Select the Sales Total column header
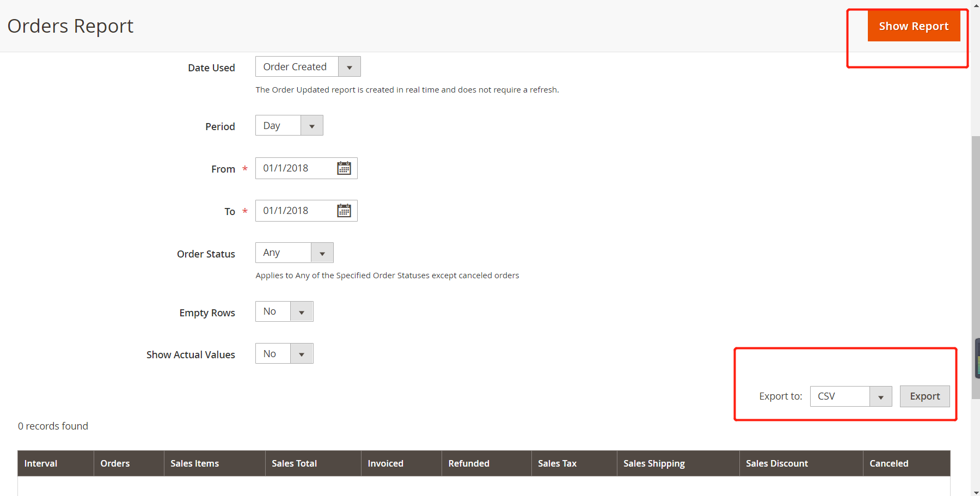Image resolution: width=980 pixels, height=496 pixels. point(294,463)
